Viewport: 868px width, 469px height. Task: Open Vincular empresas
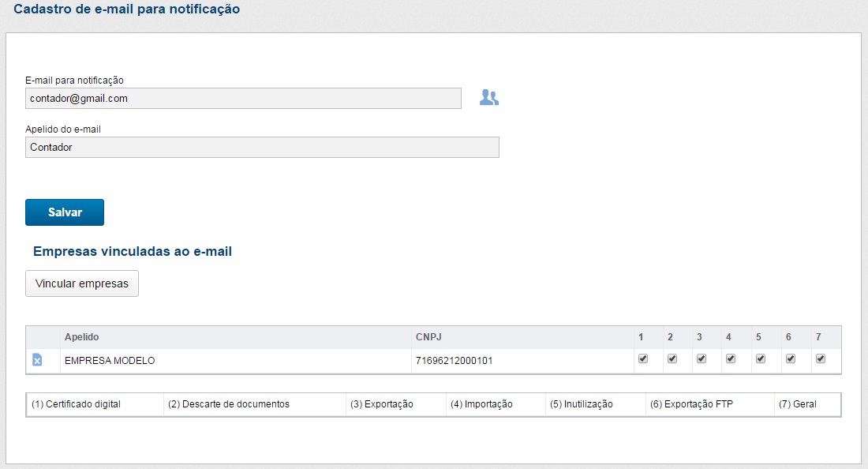click(x=82, y=283)
